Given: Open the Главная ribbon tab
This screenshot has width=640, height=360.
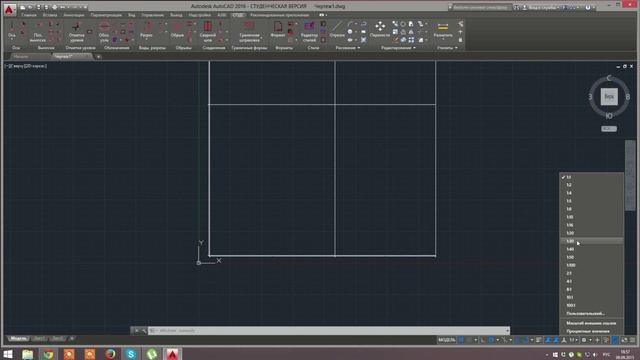Looking at the screenshot, I should pos(29,15).
